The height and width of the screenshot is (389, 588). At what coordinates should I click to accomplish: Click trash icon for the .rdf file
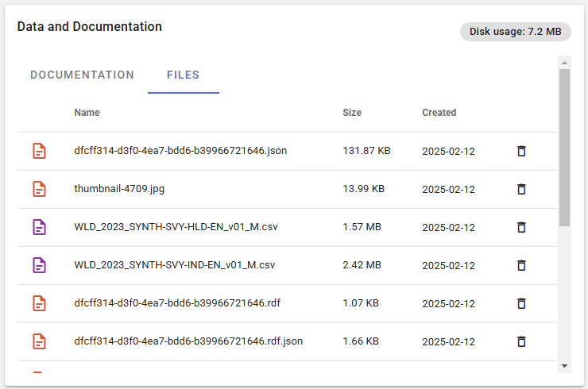click(x=521, y=303)
